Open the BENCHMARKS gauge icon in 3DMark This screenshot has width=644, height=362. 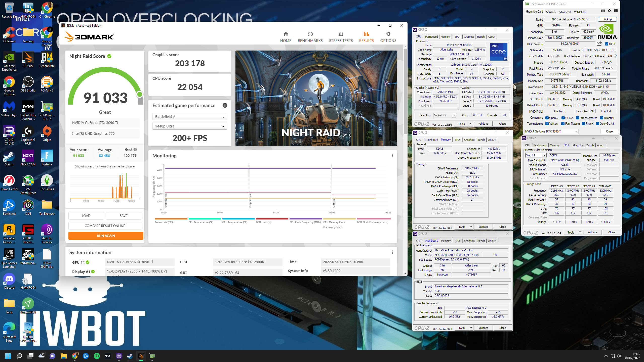(310, 34)
